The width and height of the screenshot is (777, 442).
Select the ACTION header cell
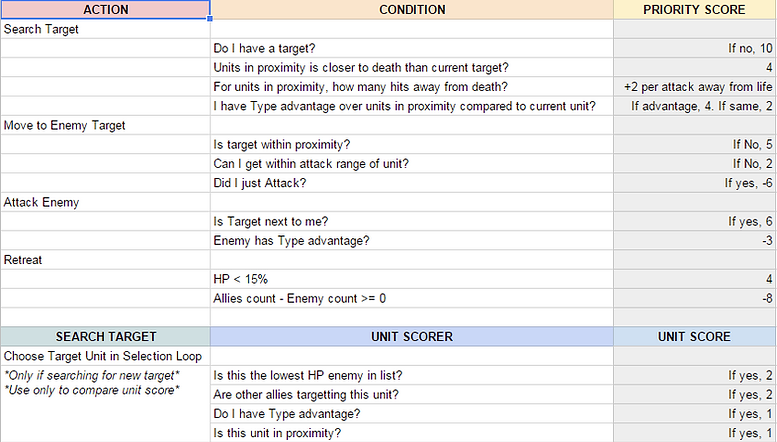click(106, 9)
